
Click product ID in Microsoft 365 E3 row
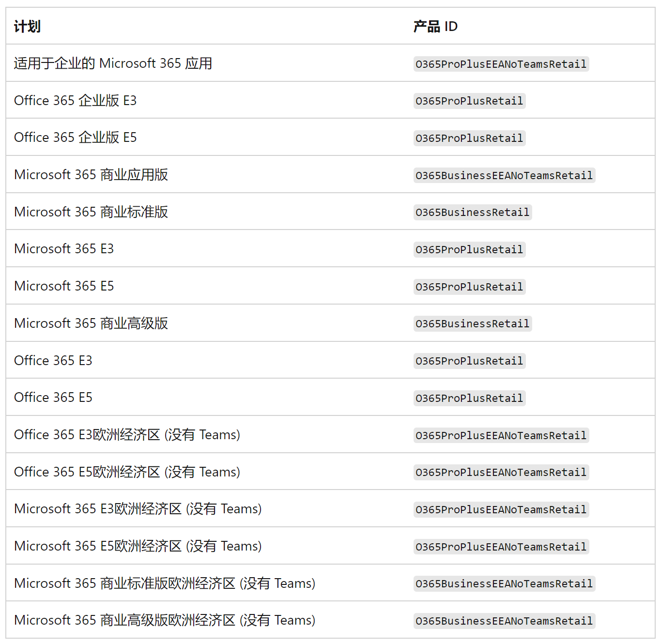click(x=469, y=249)
